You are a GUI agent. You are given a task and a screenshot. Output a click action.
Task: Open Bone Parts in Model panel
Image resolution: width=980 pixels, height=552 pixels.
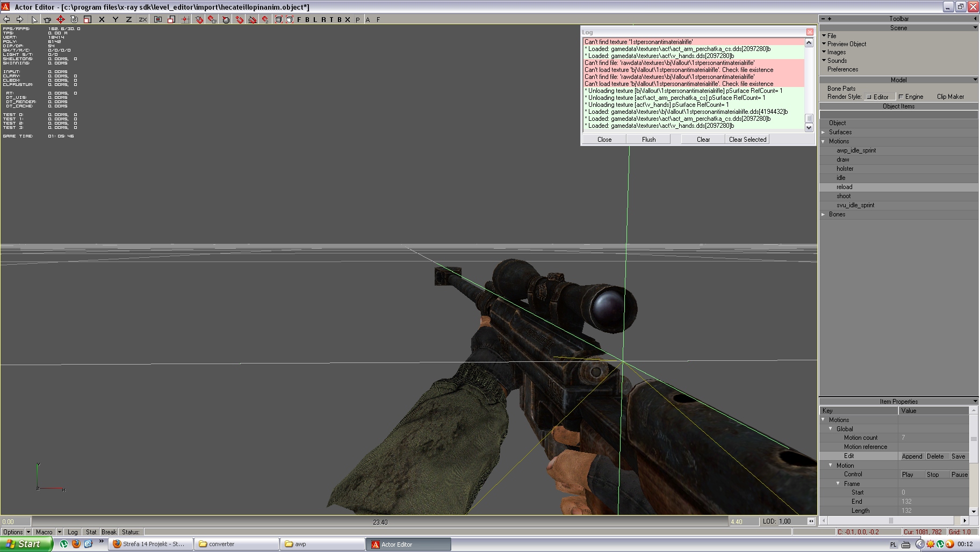[x=841, y=89]
